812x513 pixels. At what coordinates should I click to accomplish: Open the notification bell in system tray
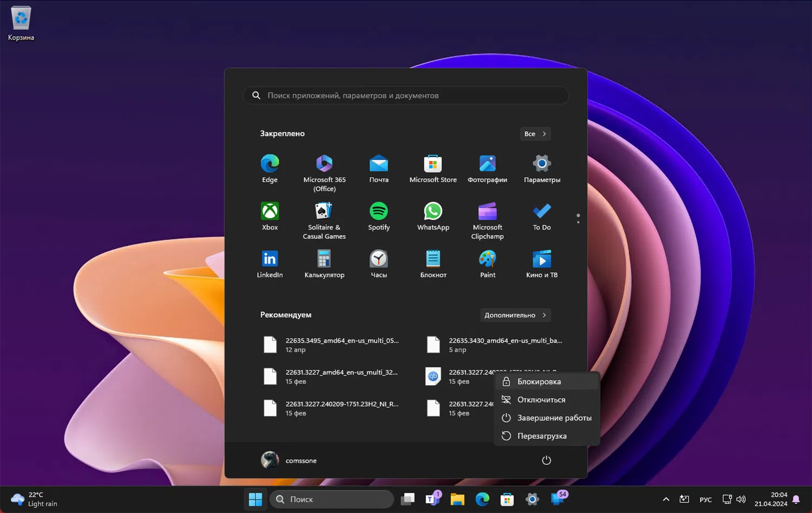(796, 499)
